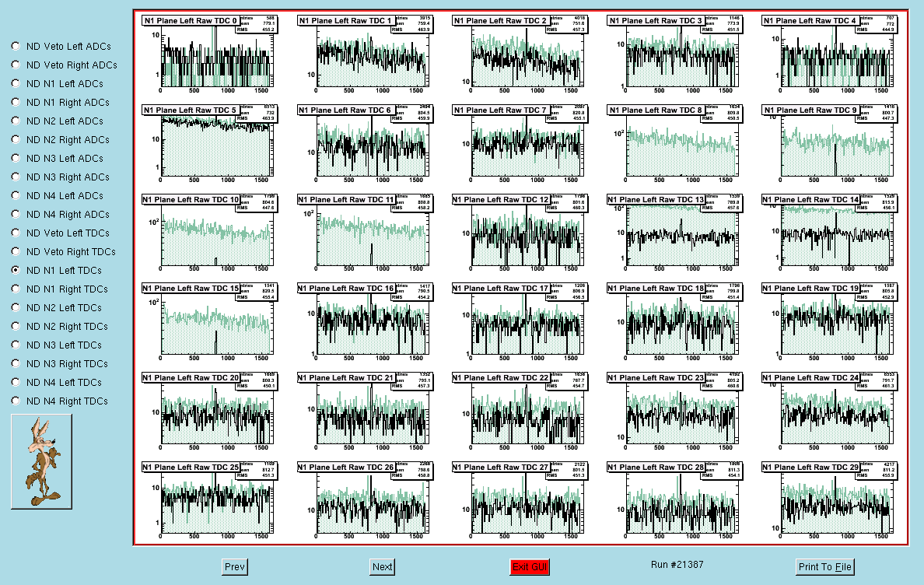Pick the ND N3 Right ADCs radio
The image size is (924, 585).
coord(16,177)
